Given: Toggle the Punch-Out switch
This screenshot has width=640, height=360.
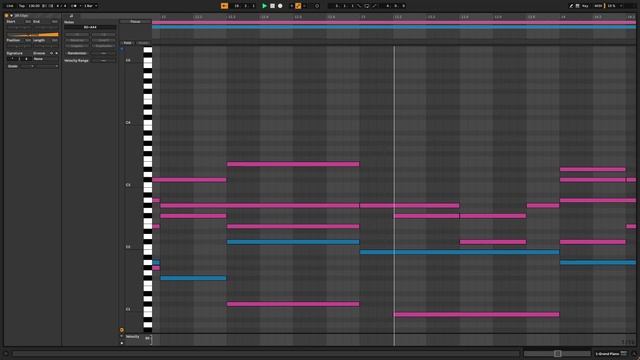Looking at the screenshot, I should (x=374, y=6).
